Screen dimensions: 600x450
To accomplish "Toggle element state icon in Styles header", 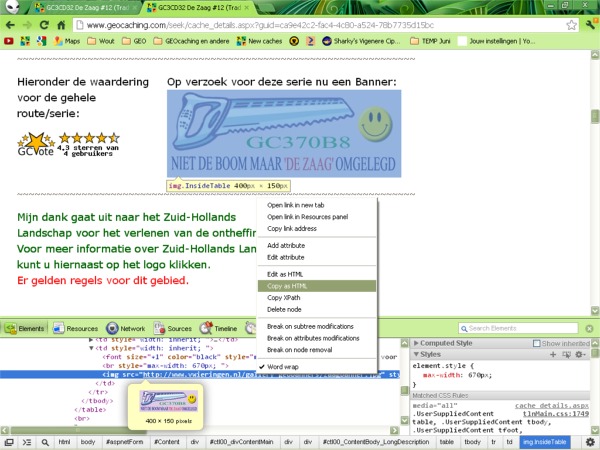I will pos(566,354).
